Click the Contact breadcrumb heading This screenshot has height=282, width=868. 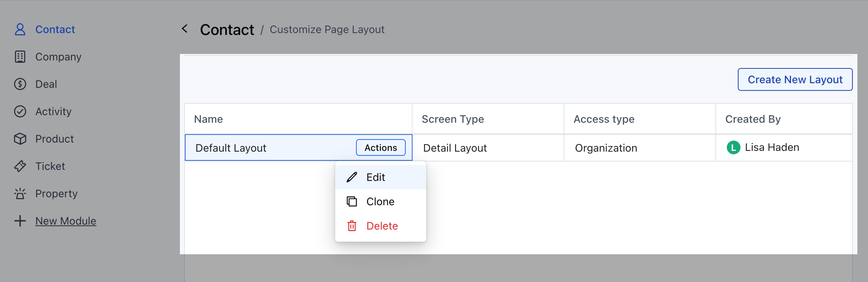point(227,30)
